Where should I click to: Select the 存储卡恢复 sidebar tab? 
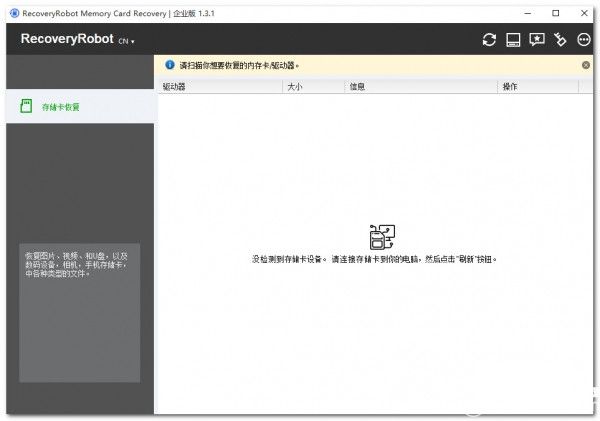coord(80,106)
